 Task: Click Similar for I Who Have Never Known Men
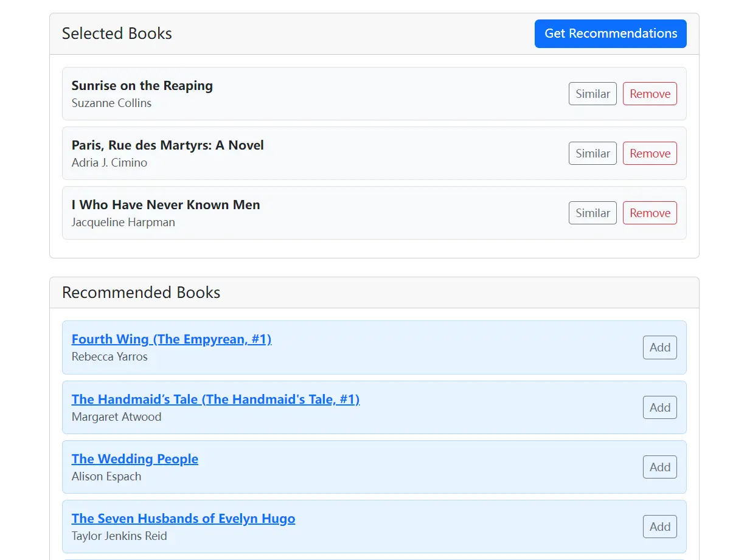pos(592,213)
